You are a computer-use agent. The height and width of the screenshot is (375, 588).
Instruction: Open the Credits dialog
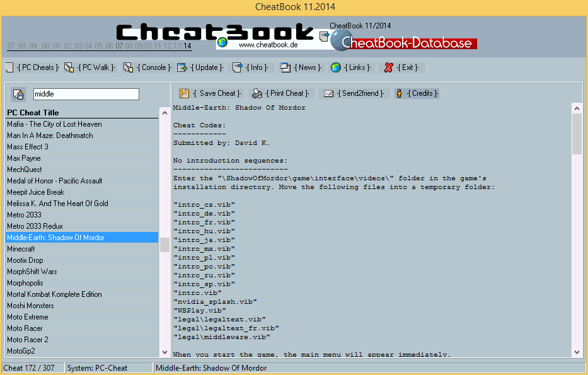tap(417, 93)
